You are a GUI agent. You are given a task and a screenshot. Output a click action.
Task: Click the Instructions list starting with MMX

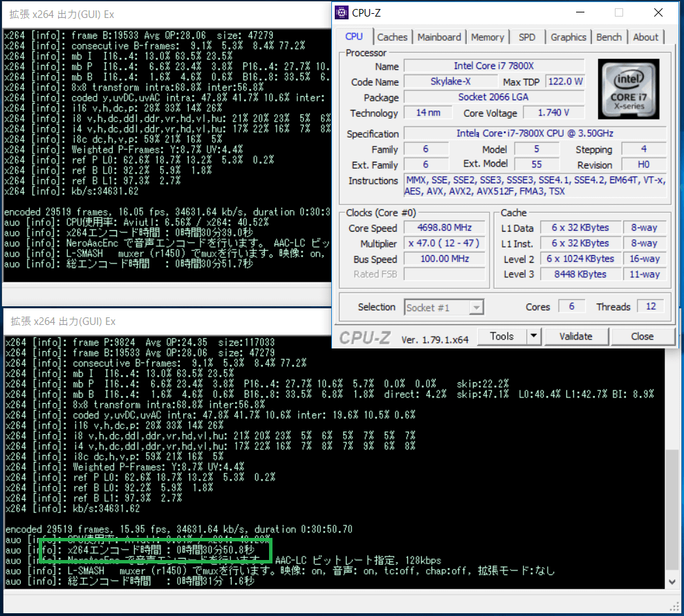[535, 185]
